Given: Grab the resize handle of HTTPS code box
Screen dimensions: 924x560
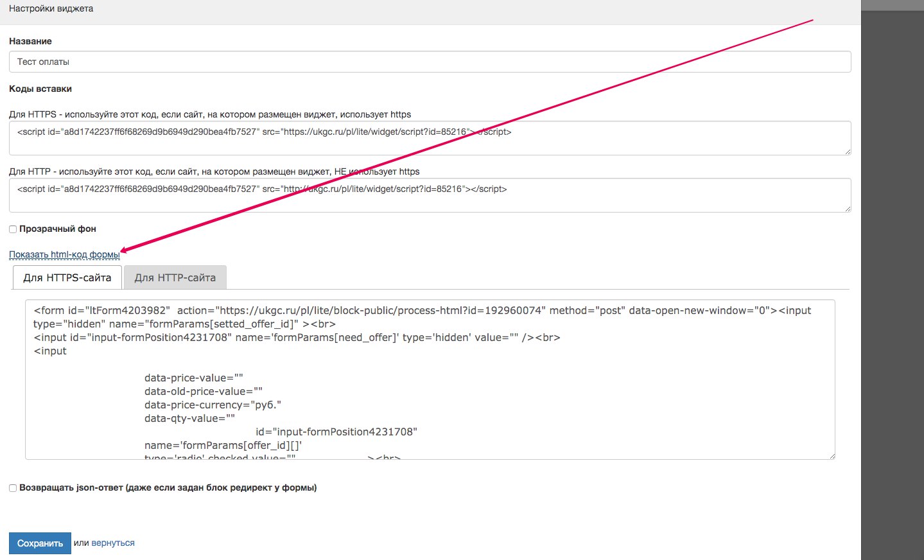Looking at the screenshot, I should coord(848,152).
